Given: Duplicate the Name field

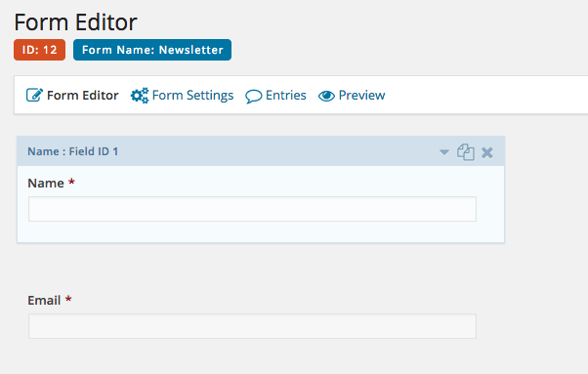Looking at the screenshot, I should tap(465, 152).
